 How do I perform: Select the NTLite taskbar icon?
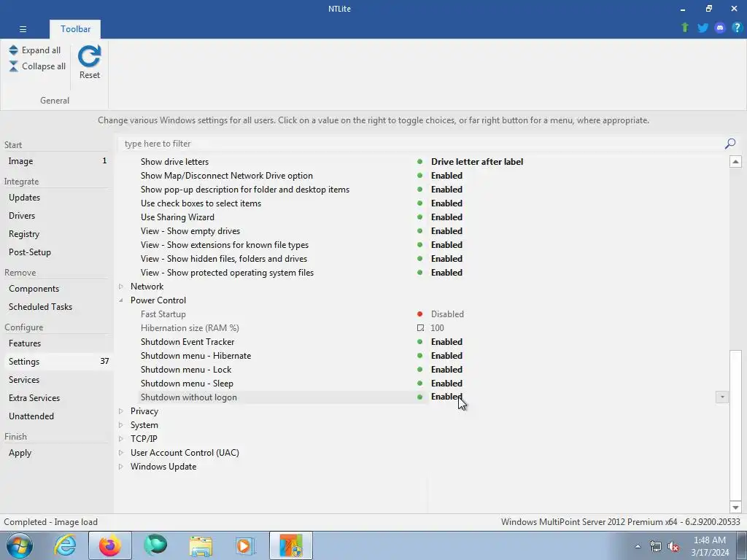[291, 545]
